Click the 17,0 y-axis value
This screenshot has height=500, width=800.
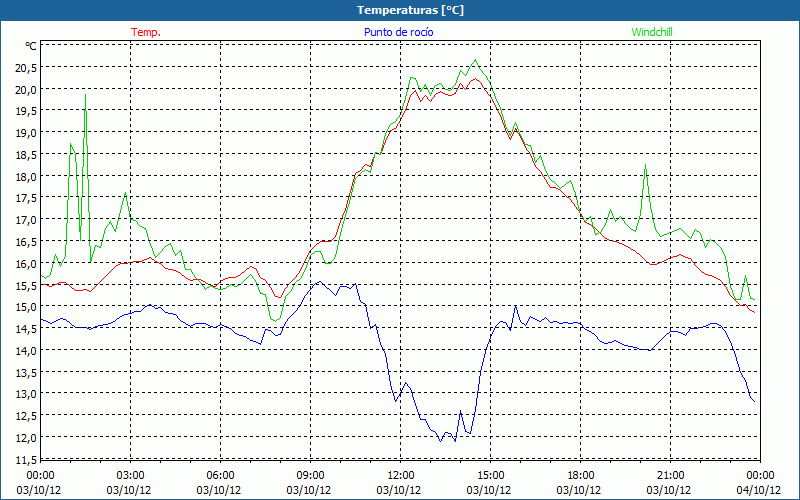[x=26, y=220]
